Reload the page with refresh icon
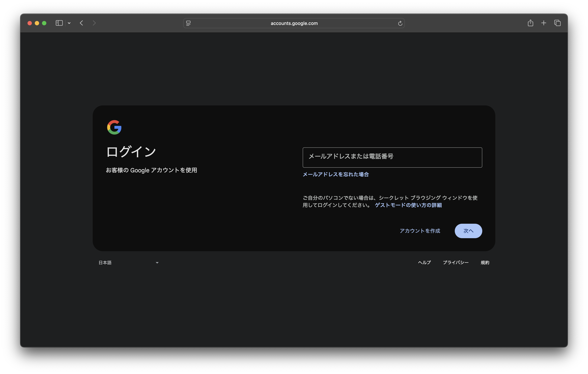The width and height of the screenshot is (588, 374). click(x=400, y=23)
